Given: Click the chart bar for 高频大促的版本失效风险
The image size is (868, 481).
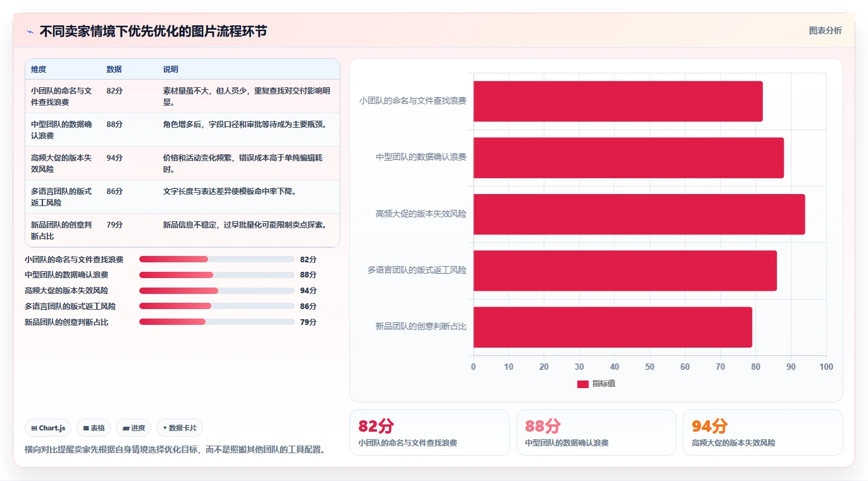Looking at the screenshot, I should click(x=639, y=214).
